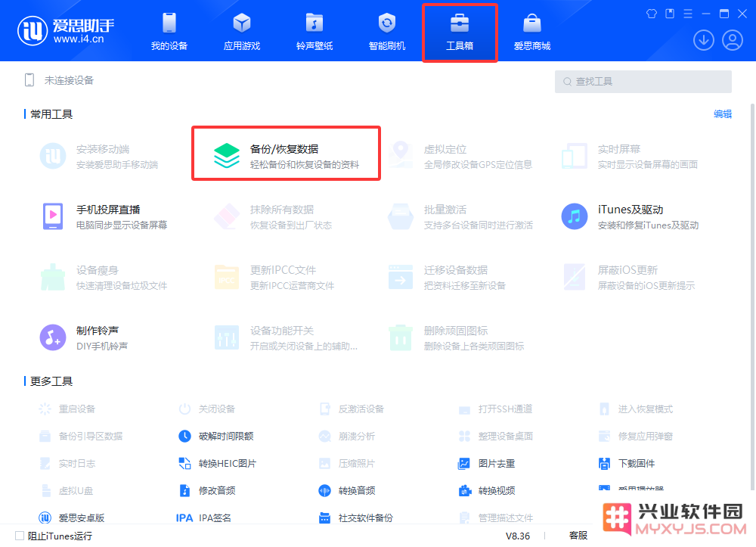The width and height of the screenshot is (756, 547).
Task: Click 破解时间限额 in more tools
Action: pos(216,436)
